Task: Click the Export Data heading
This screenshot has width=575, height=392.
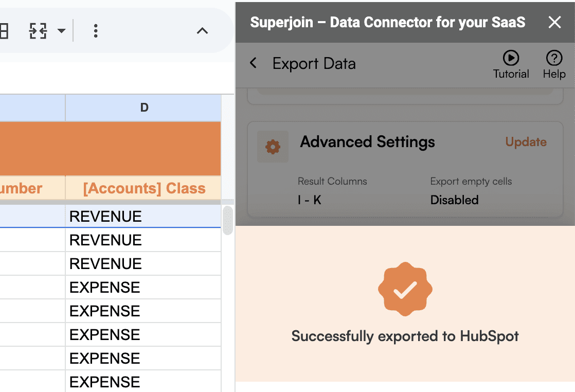Action: pos(314,64)
